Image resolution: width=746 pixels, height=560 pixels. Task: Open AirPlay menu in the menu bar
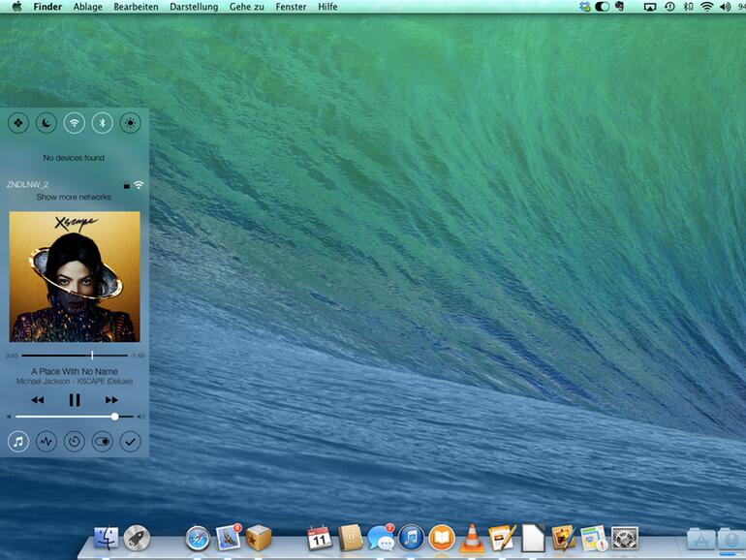[649, 7]
